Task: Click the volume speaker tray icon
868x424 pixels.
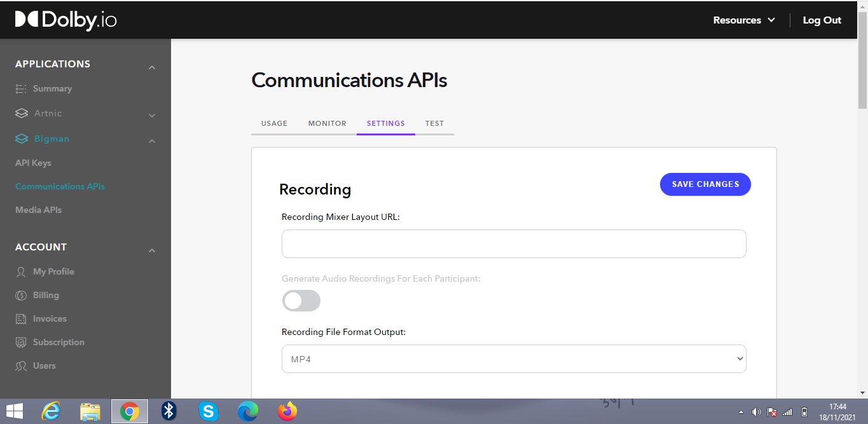Action: click(x=756, y=412)
